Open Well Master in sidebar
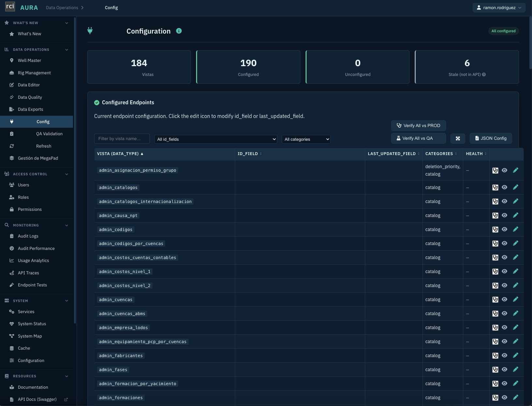The width and height of the screenshot is (532, 406). pos(36,61)
